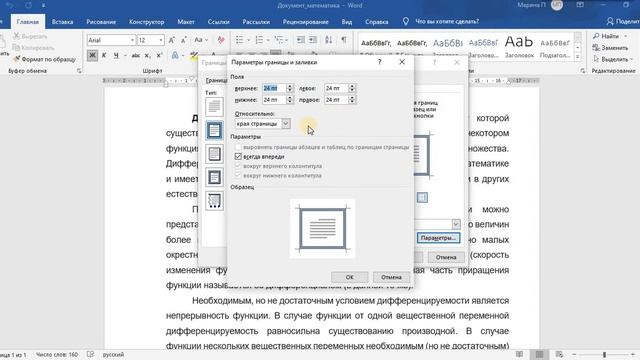Toggle underline (Ч) formatting
The width and height of the screenshot is (640, 360).
[x=116, y=55]
